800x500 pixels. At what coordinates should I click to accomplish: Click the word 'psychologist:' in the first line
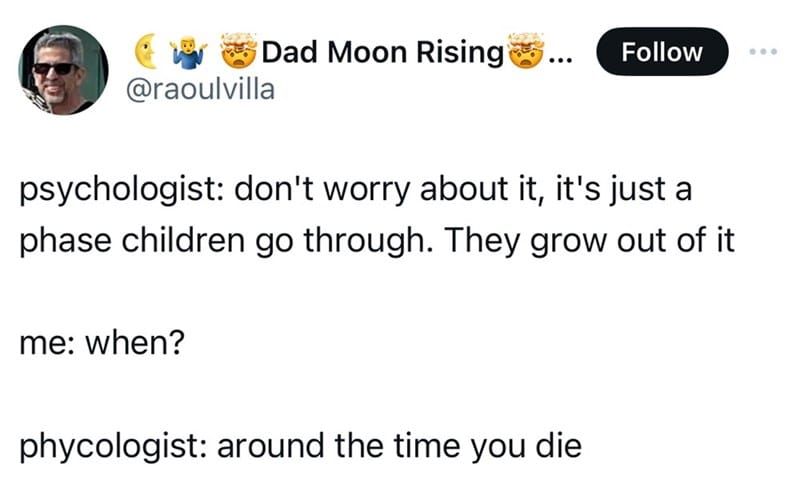(x=121, y=190)
